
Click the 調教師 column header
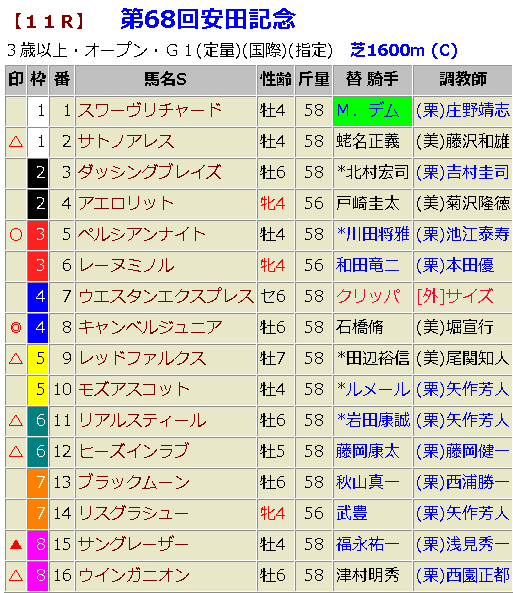[x=463, y=80]
